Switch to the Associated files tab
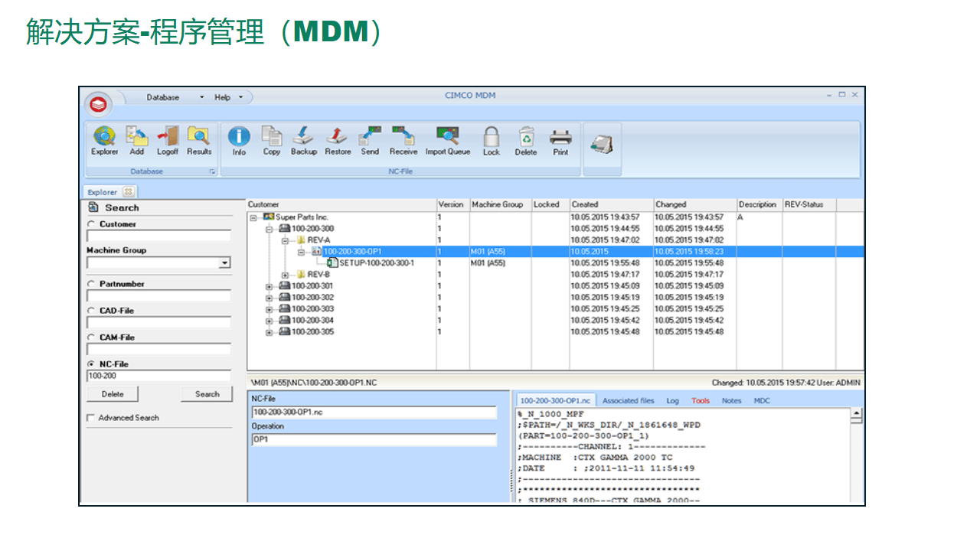The image size is (980, 551). (628, 400)
